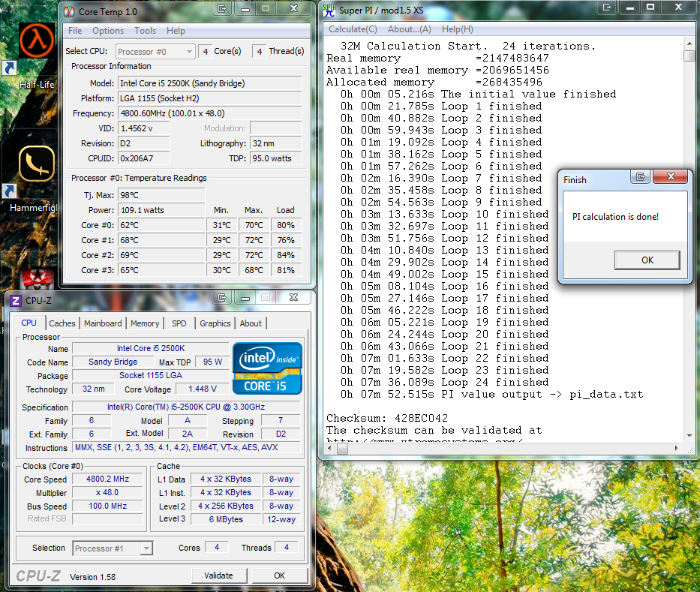Open the Half-Life desktop shortcut icon
Screen dimensions: 700x592
coord(37,41)
